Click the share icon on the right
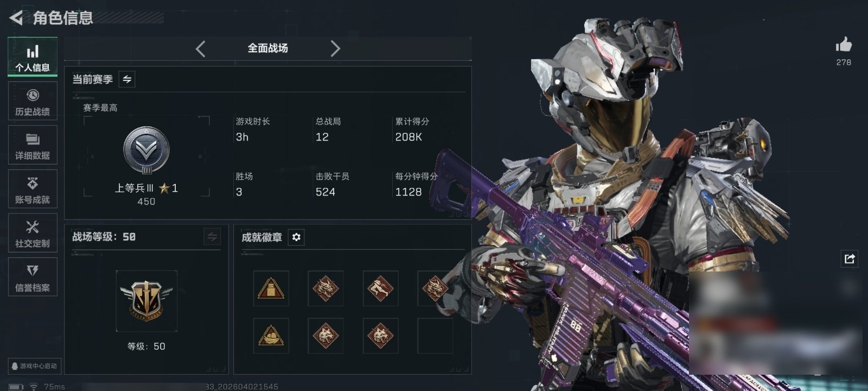The height and width of the screenshot is (391, 868). coord(850,258)
